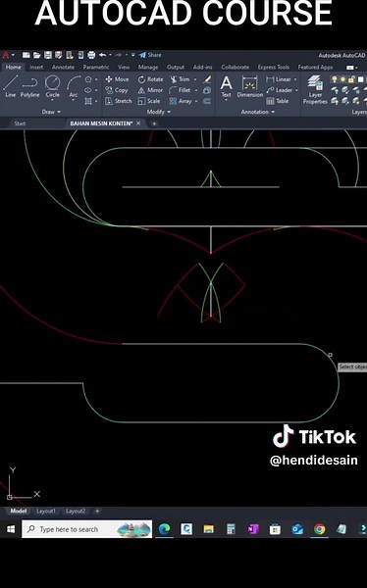Screen dimensions: 367x588
Task: Activate the Scale command
Action: point(149,101)
